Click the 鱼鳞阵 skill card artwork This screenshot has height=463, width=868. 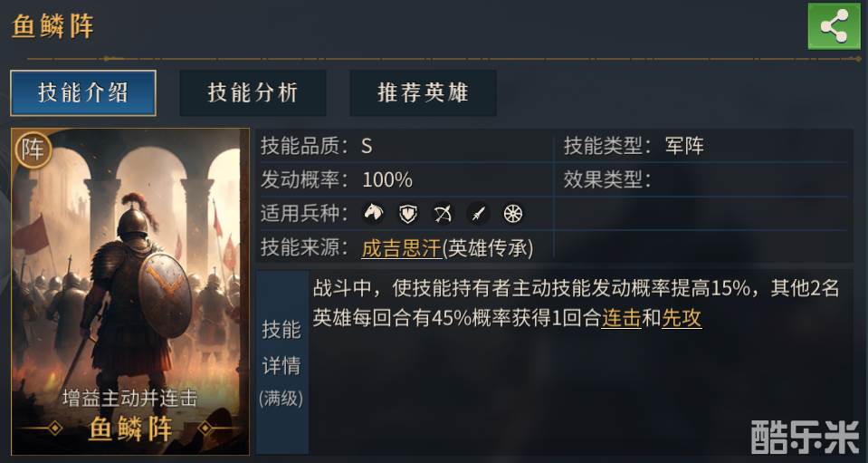(129, 272)
